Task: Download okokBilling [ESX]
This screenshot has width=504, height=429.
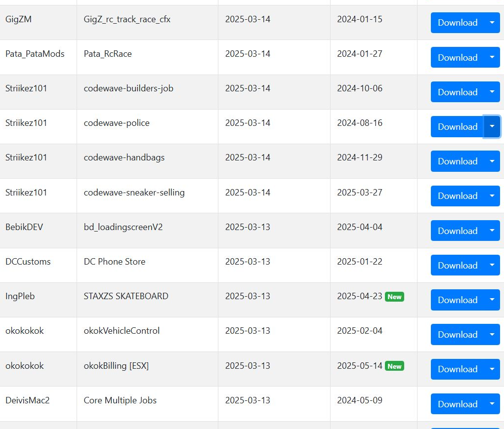Action: click(457, 369)
